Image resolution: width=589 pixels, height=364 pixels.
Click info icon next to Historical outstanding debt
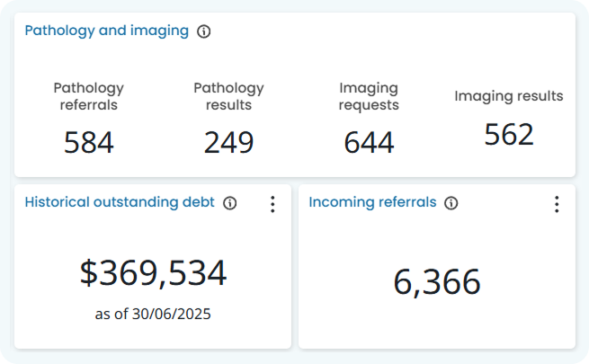tap(230, 203)
